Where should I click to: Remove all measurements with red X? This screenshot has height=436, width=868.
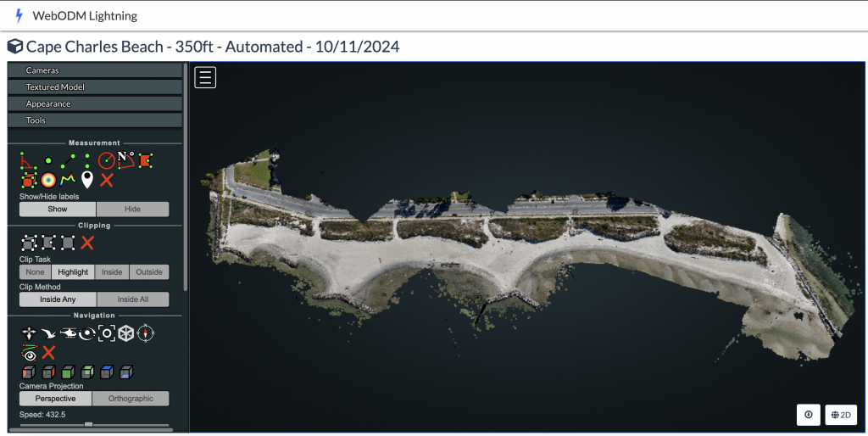point(106,179)
